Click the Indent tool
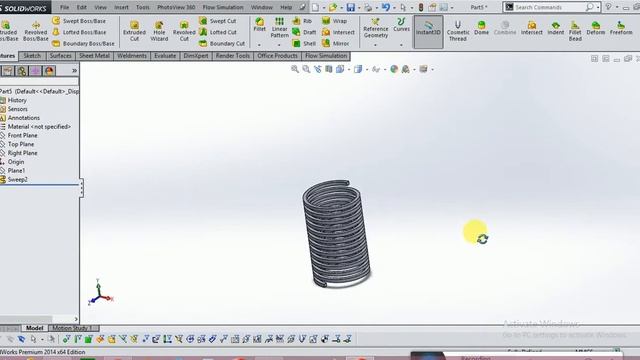 coord(556,28)
